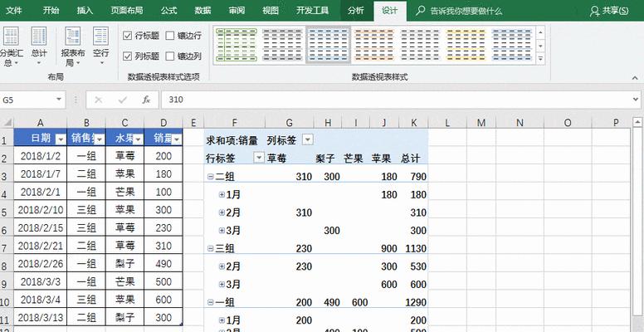
Task: Click the 告诉我你想要做什么 search icon
Action: [x=420, y=11]
